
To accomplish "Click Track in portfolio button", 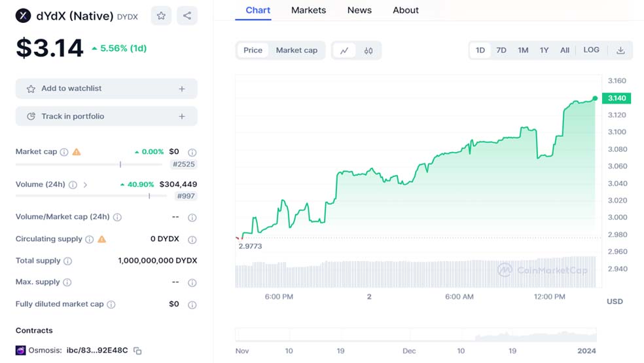I will pyautogui.click(x=107, y=117).
